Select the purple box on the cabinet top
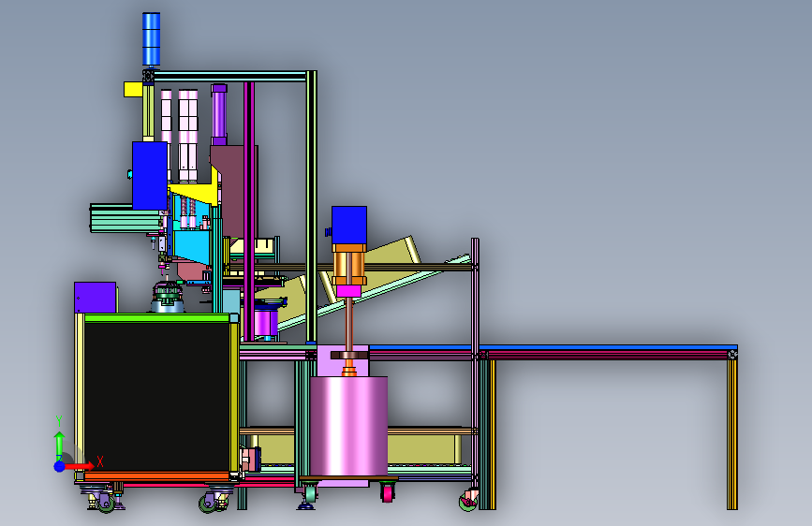The width and height of the screenshot is (812, 526). tap(95, 298)
